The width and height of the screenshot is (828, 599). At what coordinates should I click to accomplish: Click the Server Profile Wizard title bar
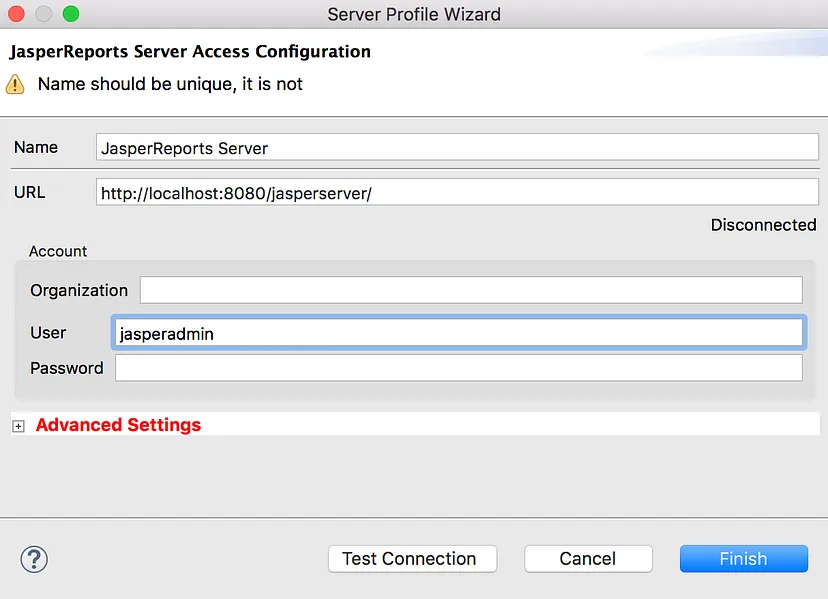click(414, 14)
